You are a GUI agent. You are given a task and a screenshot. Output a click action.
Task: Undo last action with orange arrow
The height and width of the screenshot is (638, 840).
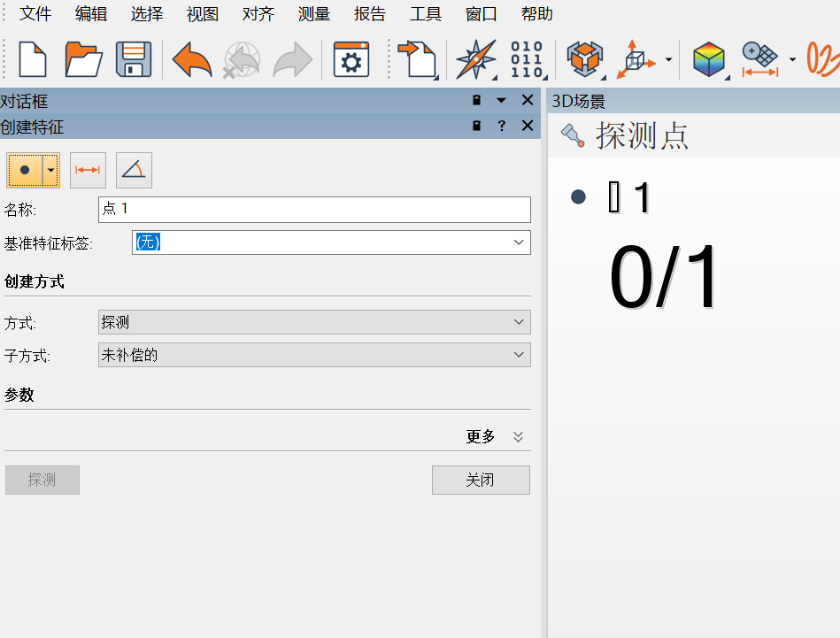click(x=192, y=60)
